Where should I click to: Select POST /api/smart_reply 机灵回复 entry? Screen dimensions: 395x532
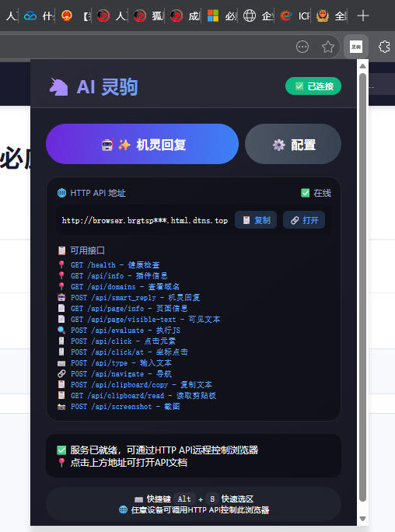135,298
